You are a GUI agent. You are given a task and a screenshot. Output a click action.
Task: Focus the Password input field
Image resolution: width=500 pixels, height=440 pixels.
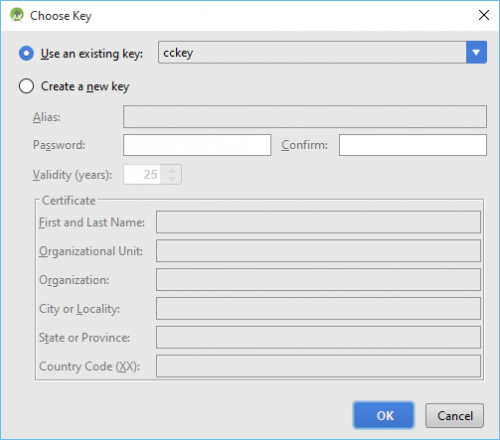197,145
